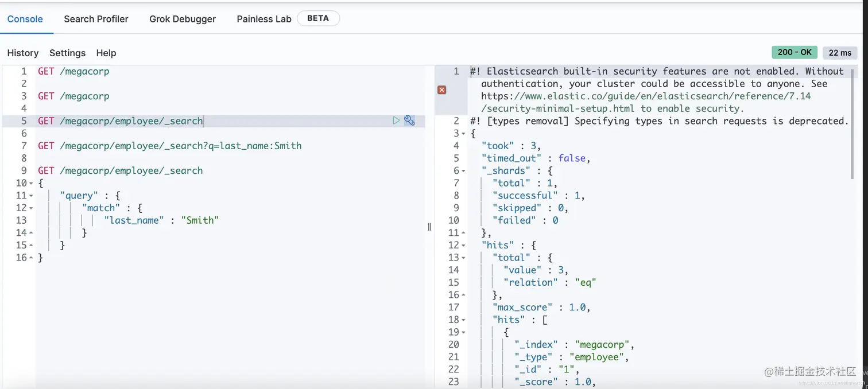This screenshot has height=389, width=868.
Task: Click the 22 ms response time badge
Action: [840, 53]
